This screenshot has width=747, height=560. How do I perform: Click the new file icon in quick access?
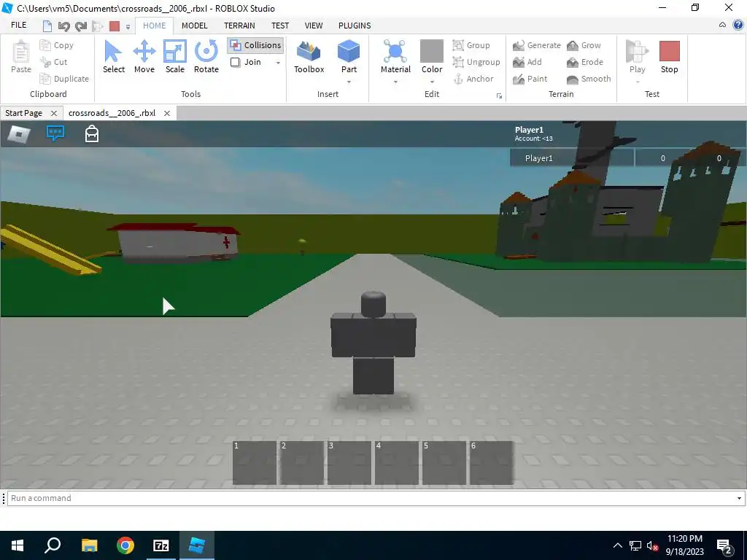(47, 26)
